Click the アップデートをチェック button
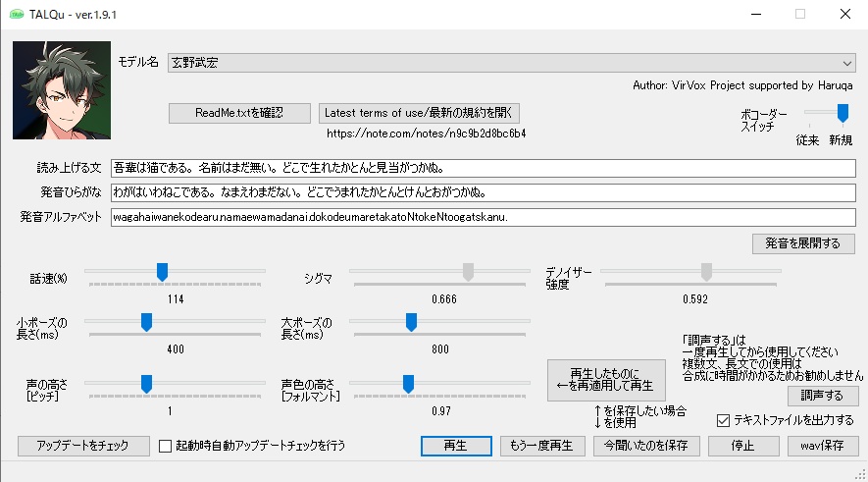 83,446
